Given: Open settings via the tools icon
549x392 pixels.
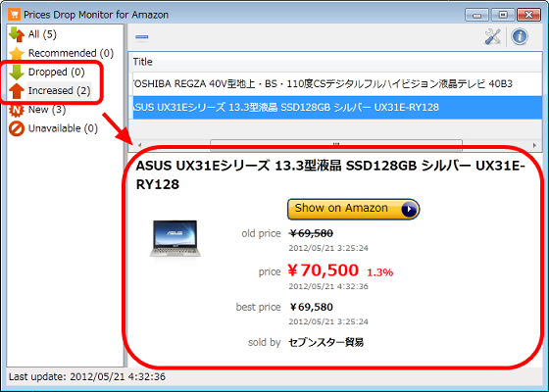Looking at the screenshot, I should 492,36.
